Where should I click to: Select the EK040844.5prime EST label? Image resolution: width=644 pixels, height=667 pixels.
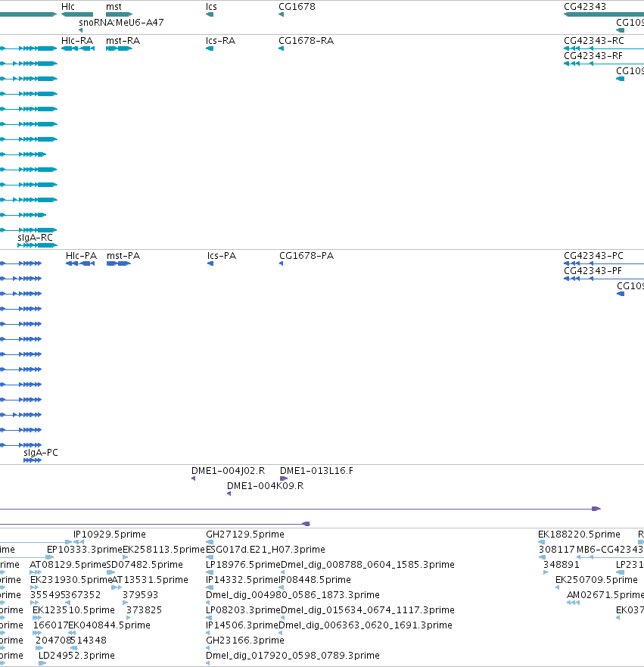click(x=109, y=625)
